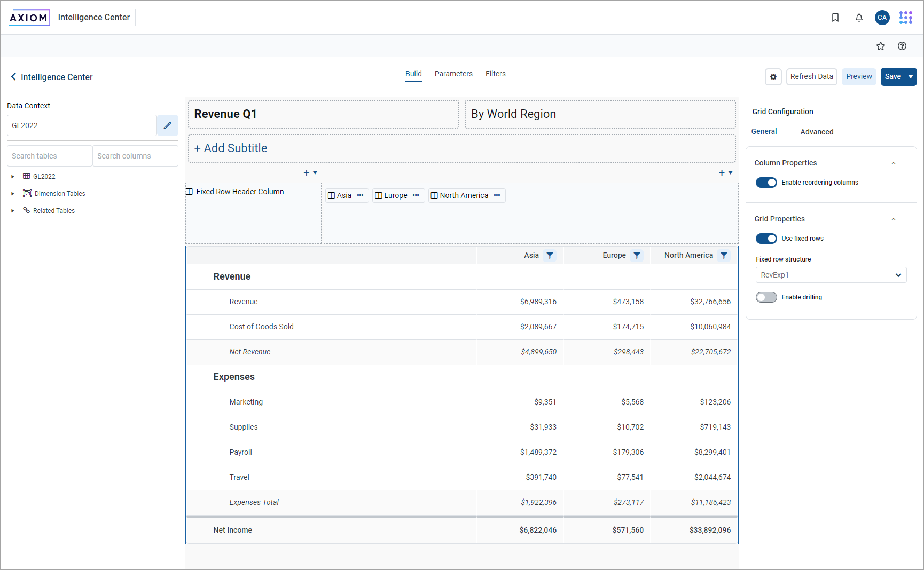Open notifications via the bell icon

[859, 18]
